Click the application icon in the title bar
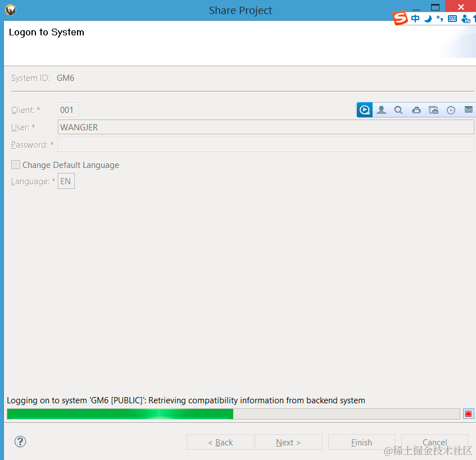The width and height of the screenshot is (476, 460). point(11,10)
